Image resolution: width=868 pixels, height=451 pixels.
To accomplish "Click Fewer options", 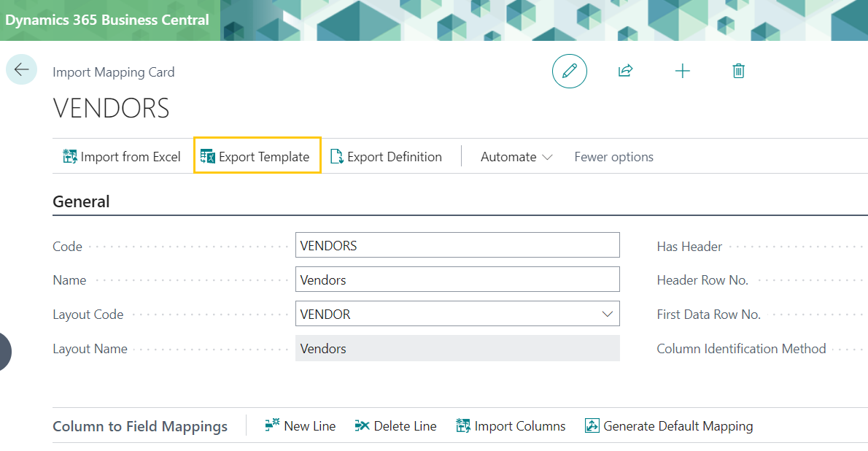I will tap(613, 157).
